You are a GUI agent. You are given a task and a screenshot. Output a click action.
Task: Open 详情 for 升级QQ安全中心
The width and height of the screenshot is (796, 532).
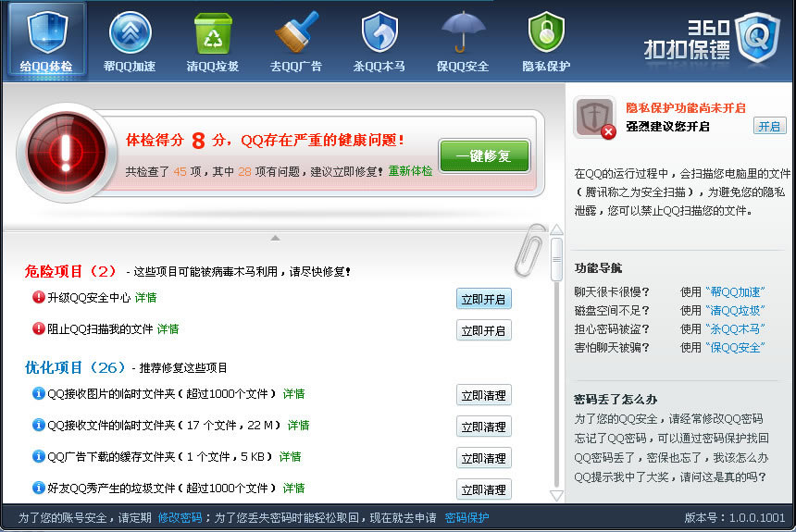(145, 298)
